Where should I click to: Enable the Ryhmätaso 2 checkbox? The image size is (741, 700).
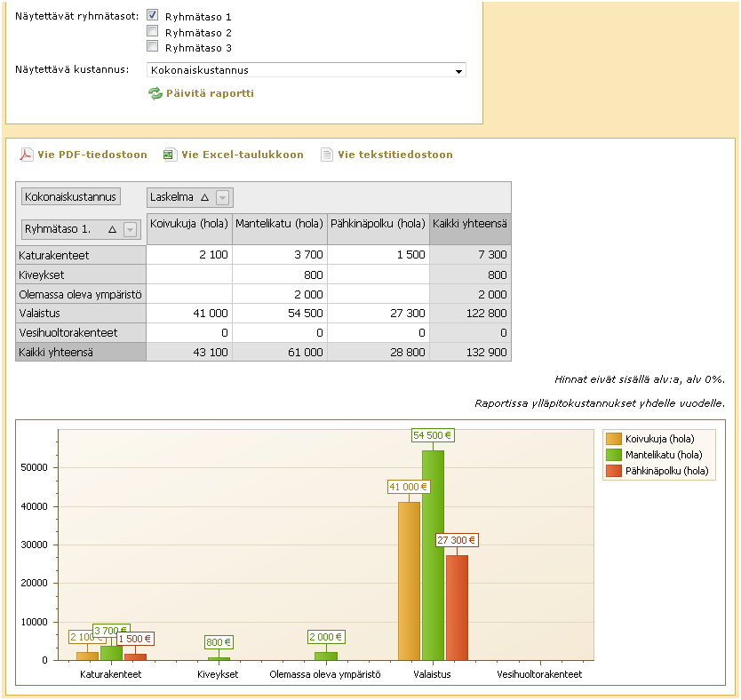click(153, 31)
